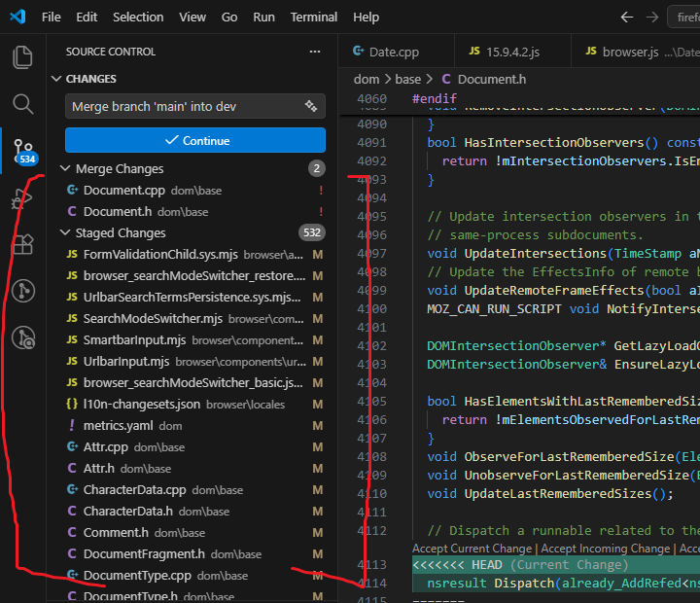The width and height of the screenshot is (700, 603).
Task: Click the VS Code logo icon
Action: [x=17, y=17]
